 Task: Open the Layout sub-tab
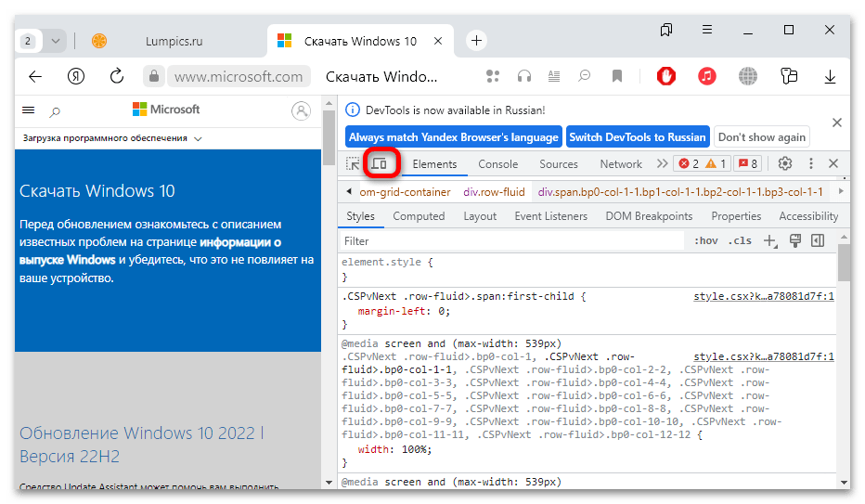(x=480, y=216)
